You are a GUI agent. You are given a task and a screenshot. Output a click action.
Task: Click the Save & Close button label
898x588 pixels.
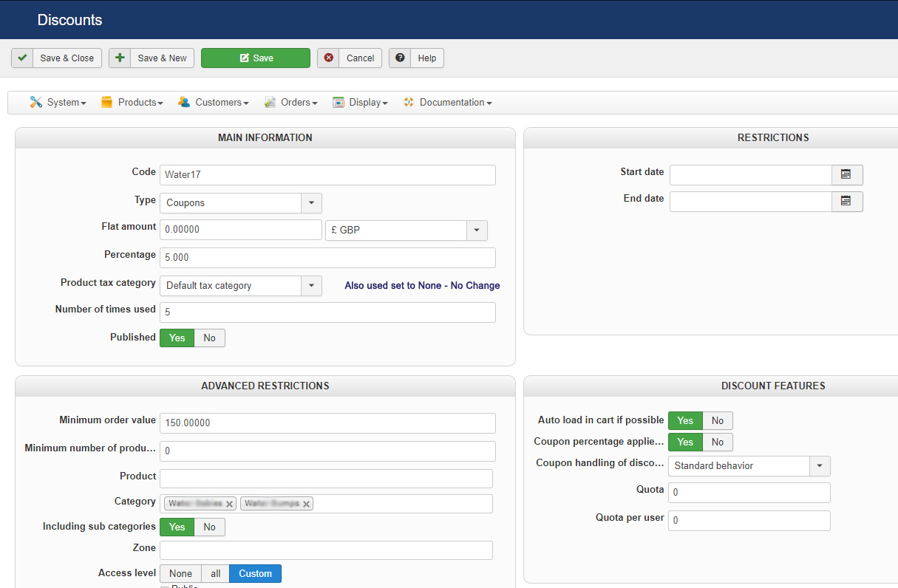[67, 58]
